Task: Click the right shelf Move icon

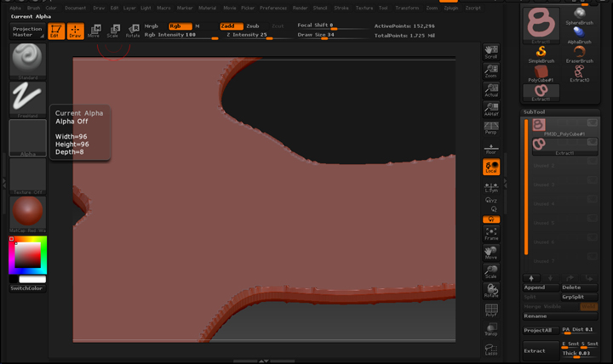Action: (x=491, y=253)
